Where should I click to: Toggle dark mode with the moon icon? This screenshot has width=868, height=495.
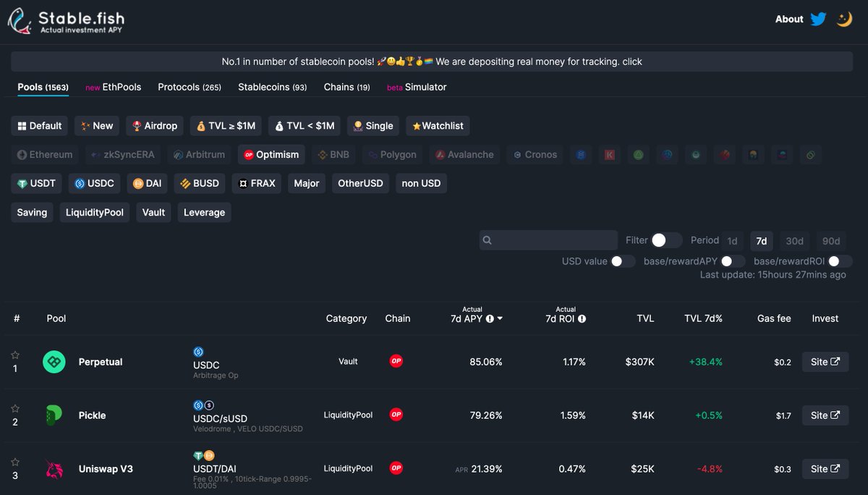coord(844,20)
